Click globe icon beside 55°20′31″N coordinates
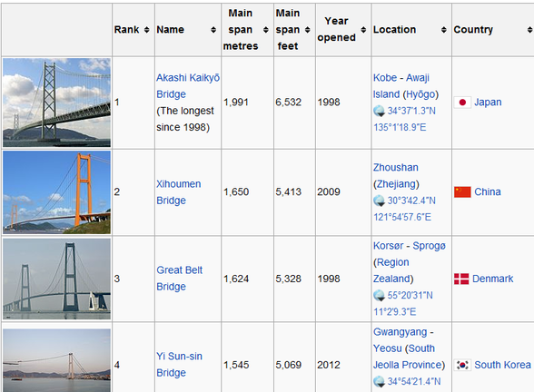Image resolution: width=534 pixels, height=392 pixels. coord(379,296)
